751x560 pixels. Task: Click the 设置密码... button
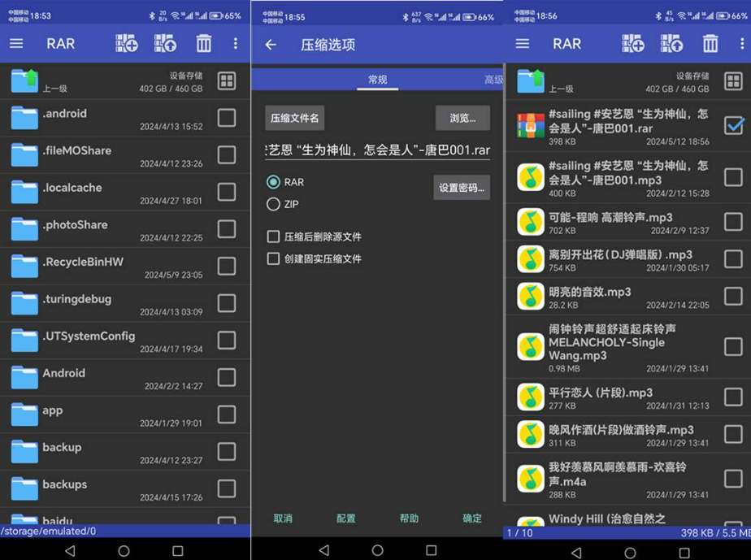(x=462, y=188)
